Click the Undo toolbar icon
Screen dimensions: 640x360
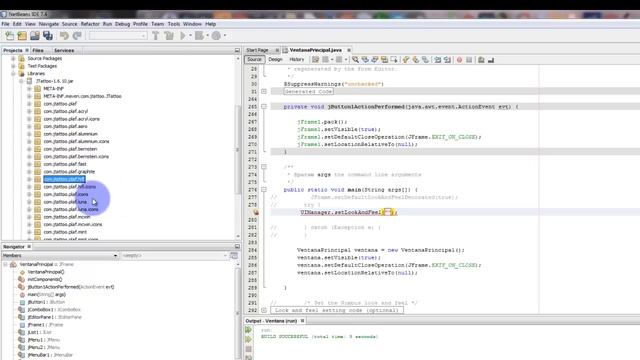(x=64, y=36)
